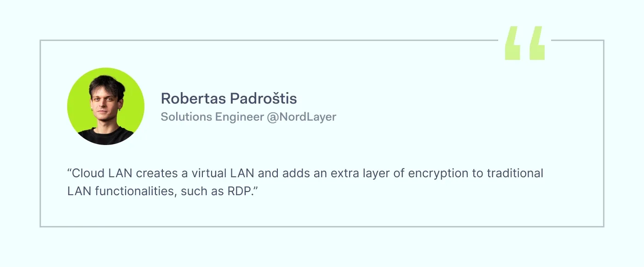Click the left glyph of the quote icon
The width and height of the screenshot is (644, 267).
[x=512, y=43]
